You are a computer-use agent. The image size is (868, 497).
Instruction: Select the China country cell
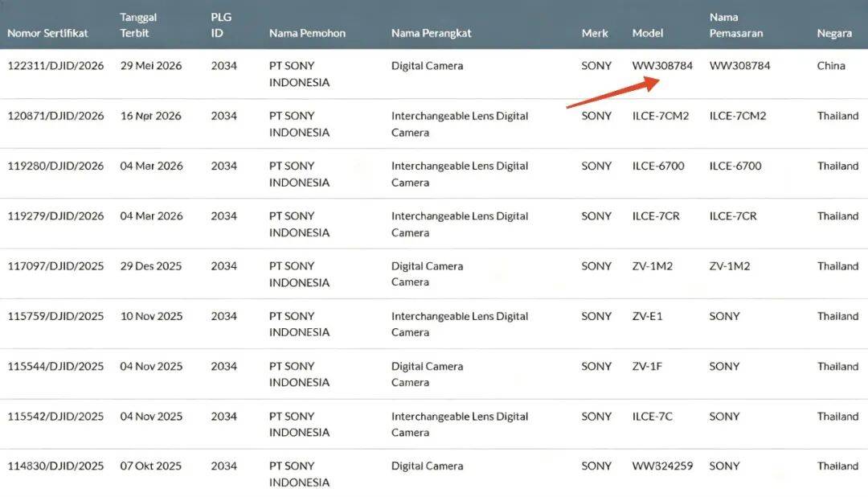831,65
